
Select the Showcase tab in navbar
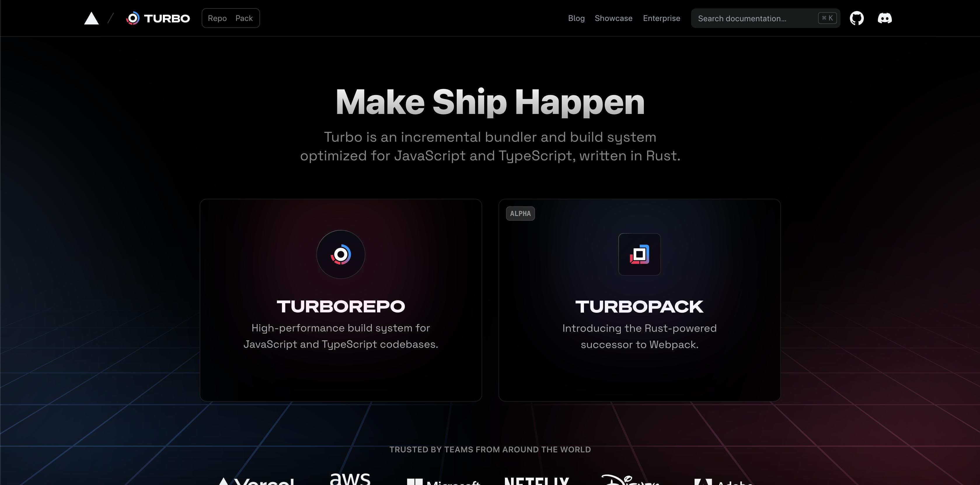[x=613, y=18]
